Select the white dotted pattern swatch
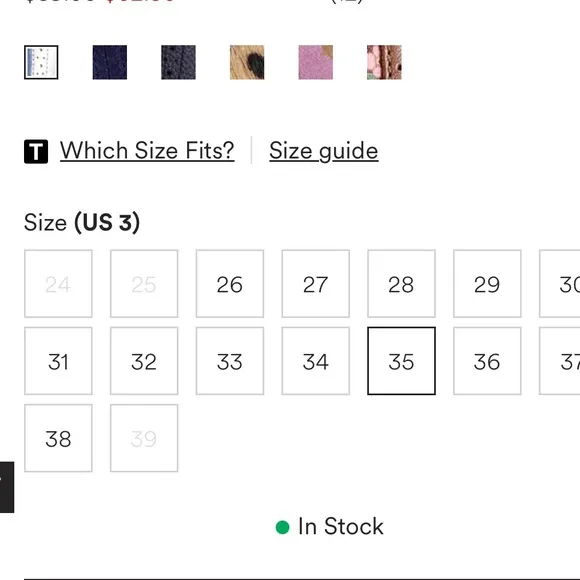The width and height of the screenshot is (580, 580). click(41, 62)
